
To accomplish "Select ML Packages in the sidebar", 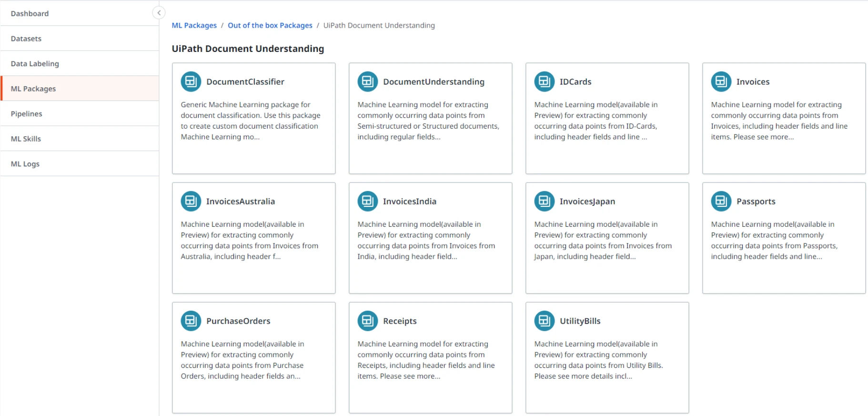I will (80, 89).
